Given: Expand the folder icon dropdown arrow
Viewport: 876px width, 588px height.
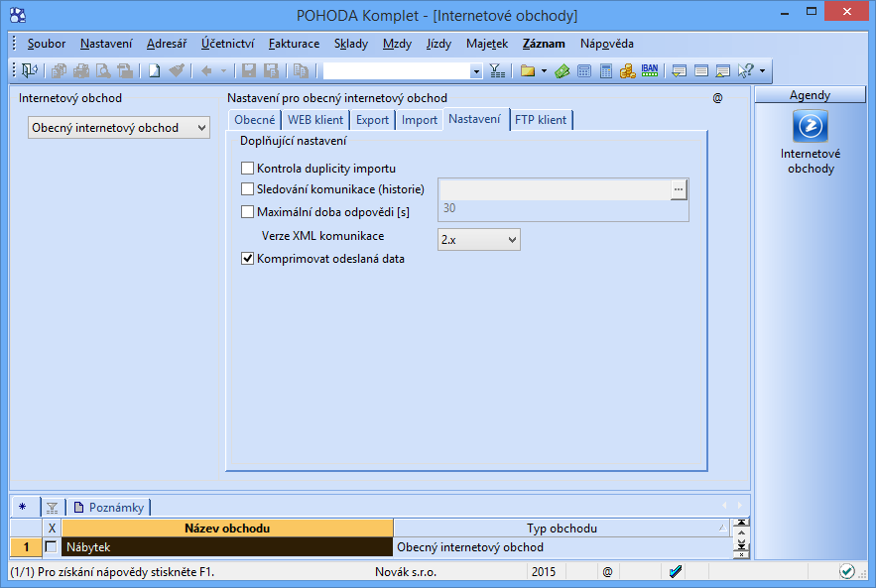Looking at the screenshot, I should pyautogui.click(x=544, y=70).
